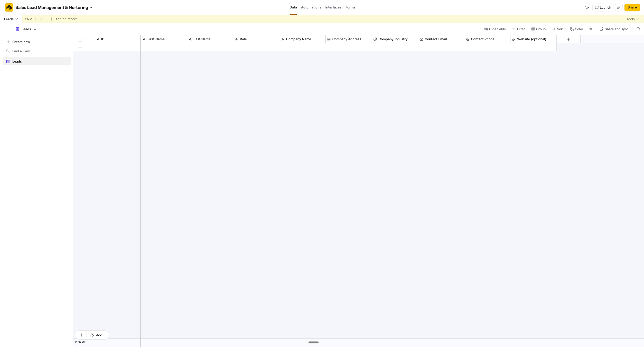
Task: Add a new field with the plus column icon
Action: point(568,39)
